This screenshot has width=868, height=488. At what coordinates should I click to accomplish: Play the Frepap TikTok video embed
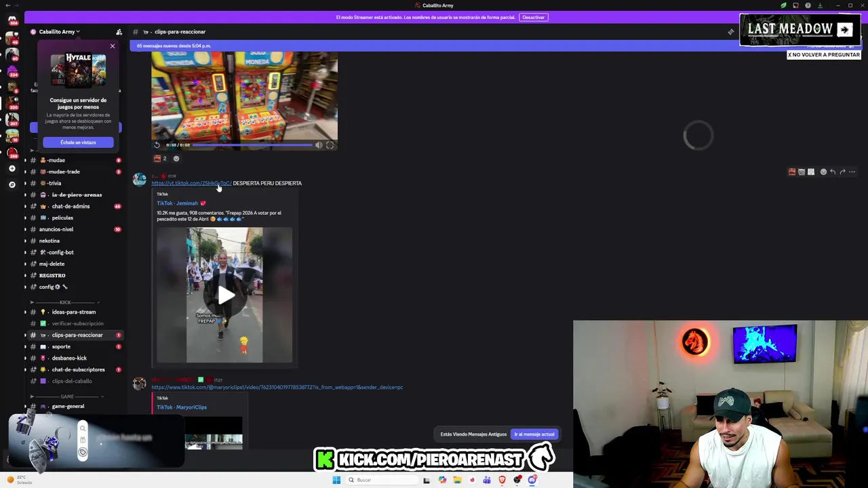225,295
